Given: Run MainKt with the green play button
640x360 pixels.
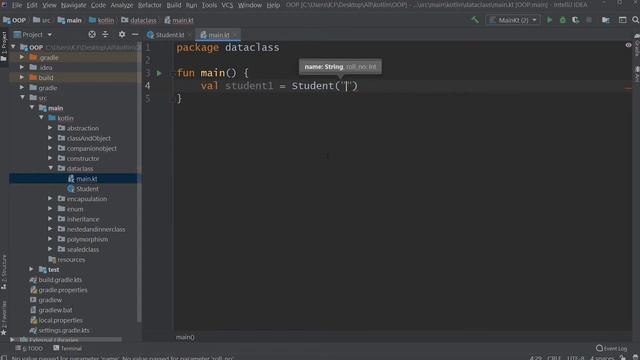Looking at the screenshot, I should (x=549, y=20).
